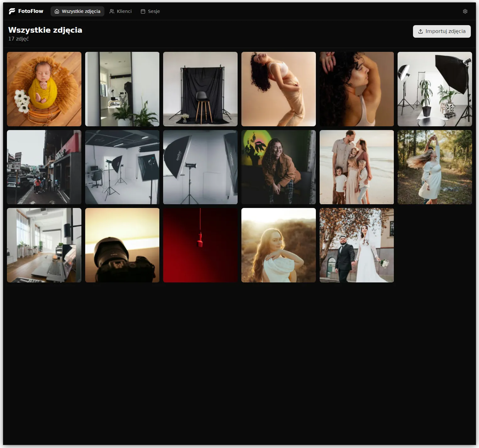479x448 pixels.
Task: Click the upload icon inside Importuj zdjęcia button
Action: click(420, 31)
